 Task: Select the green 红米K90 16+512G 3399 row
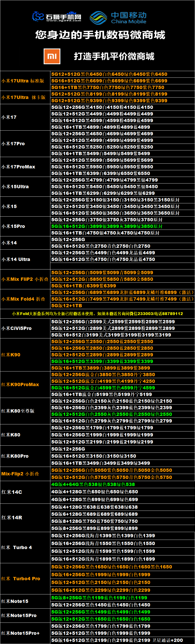(102, 361)
